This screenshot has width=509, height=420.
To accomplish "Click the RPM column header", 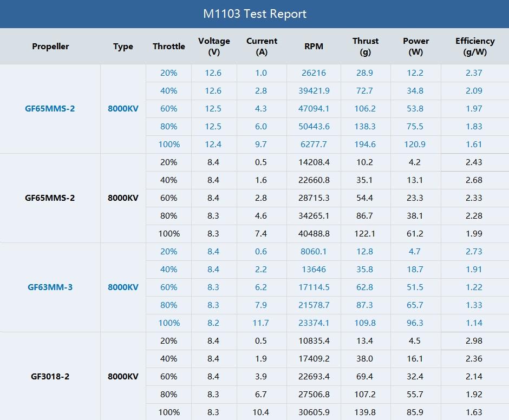I will [314, 47].
